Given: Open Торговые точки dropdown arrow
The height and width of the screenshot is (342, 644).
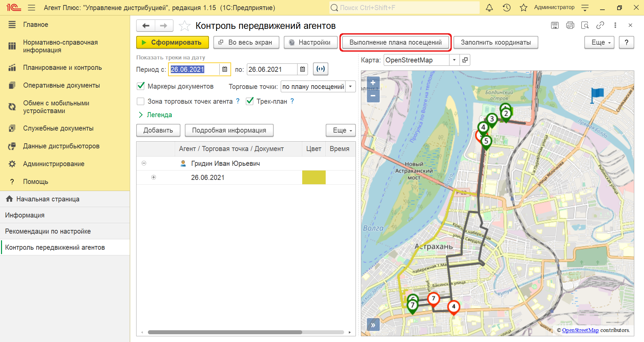Looking at the screenshot, I should click(350, 87).
